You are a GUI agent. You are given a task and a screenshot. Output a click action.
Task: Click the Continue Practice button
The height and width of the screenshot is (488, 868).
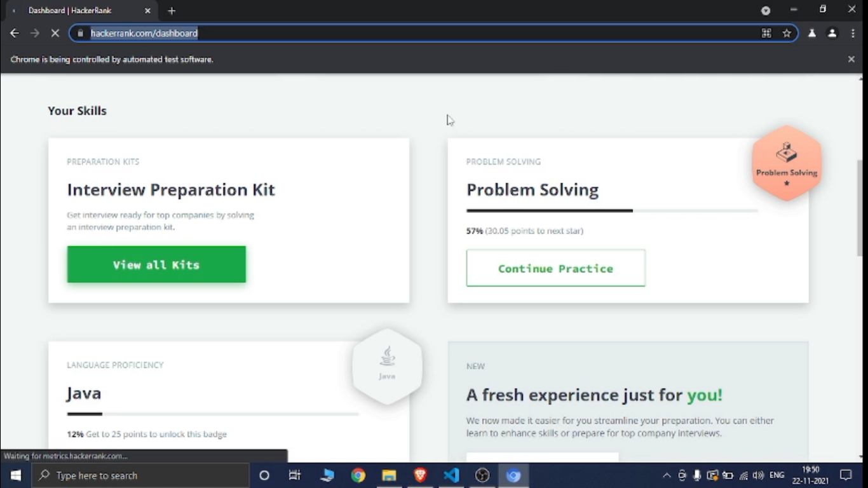(555, 268)
